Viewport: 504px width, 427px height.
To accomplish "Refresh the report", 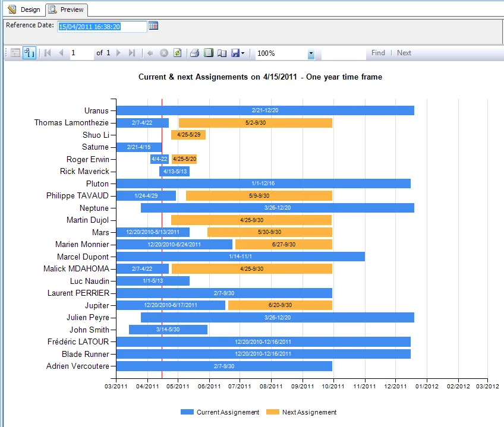I will coord(177,53).
